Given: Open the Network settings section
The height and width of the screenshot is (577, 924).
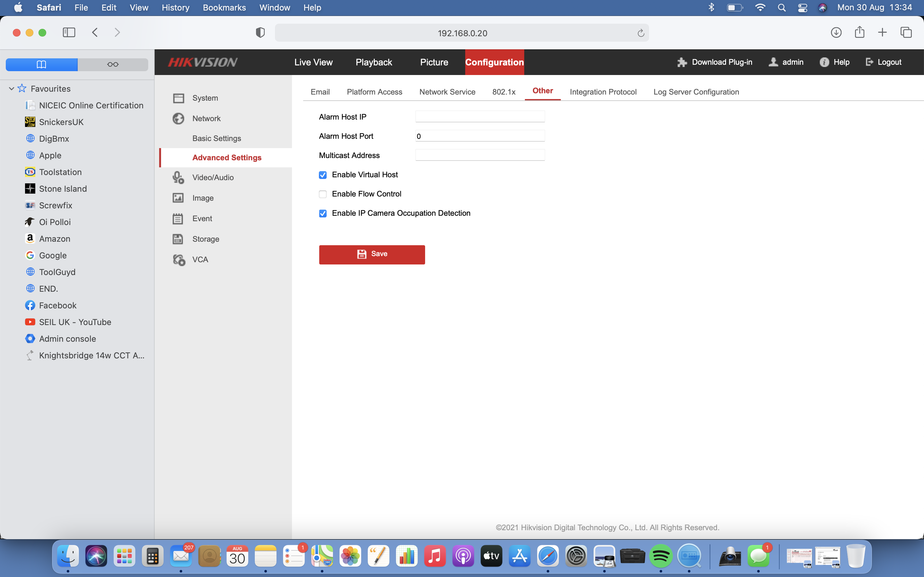Looking at the screenshot, I should pos(206,118).
